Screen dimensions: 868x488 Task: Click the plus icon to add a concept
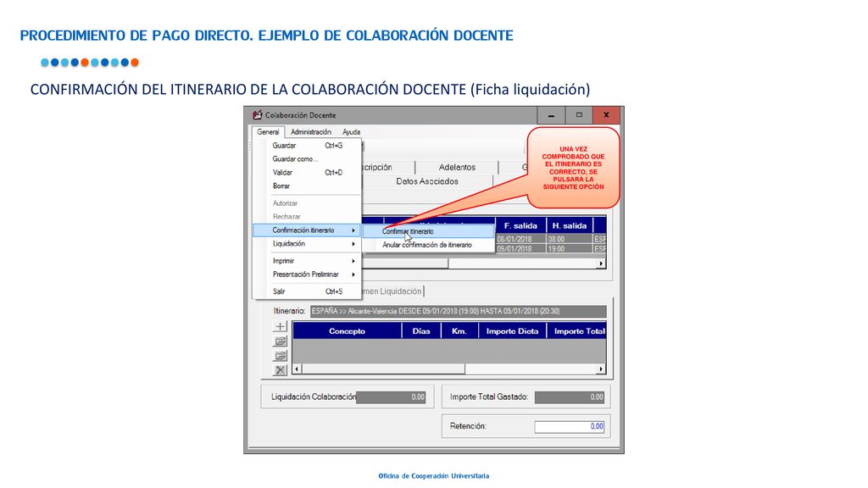point(280,326)
